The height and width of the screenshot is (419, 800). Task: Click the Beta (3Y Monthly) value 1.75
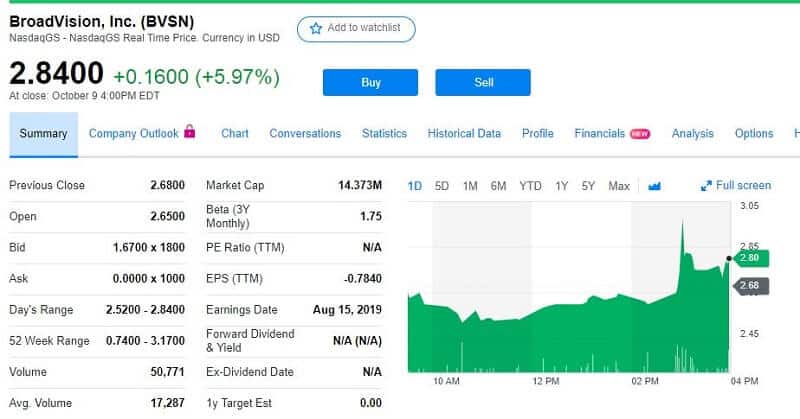coord(371,216)
